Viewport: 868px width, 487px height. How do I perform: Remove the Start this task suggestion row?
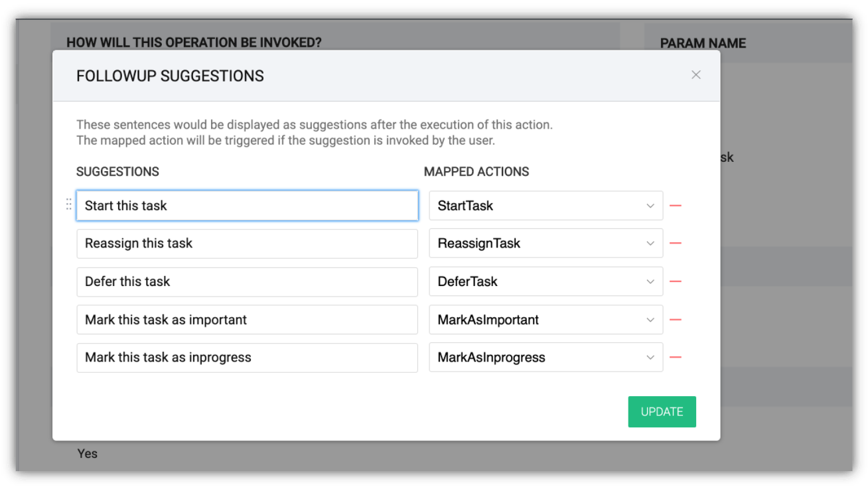[676, 206]
